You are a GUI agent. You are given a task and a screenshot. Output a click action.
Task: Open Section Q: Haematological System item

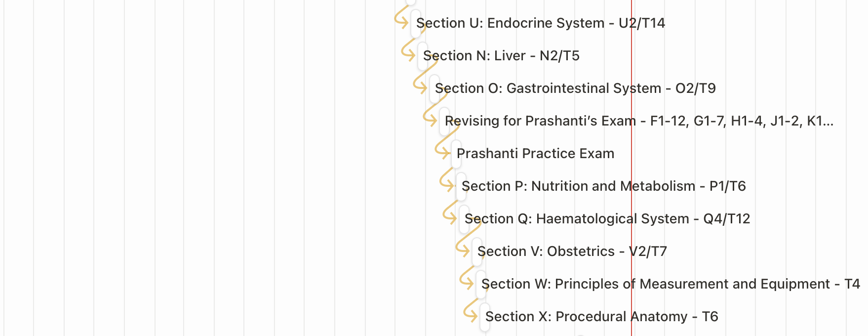pos(607,219)
